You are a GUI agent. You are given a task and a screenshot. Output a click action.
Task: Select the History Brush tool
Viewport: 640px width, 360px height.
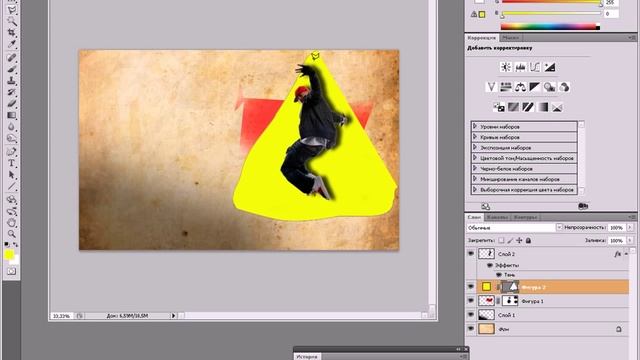click(12, 92)
